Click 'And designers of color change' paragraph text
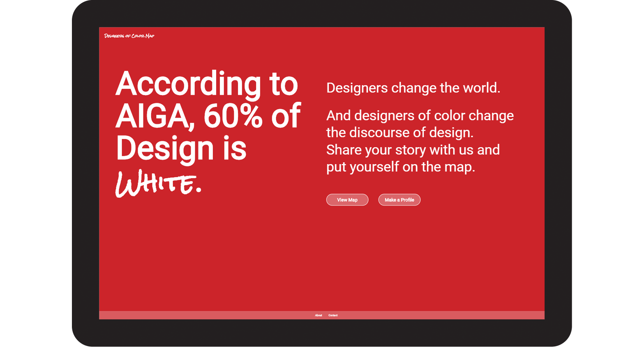The width and height of the screenshot is (644, 362). 420,116
